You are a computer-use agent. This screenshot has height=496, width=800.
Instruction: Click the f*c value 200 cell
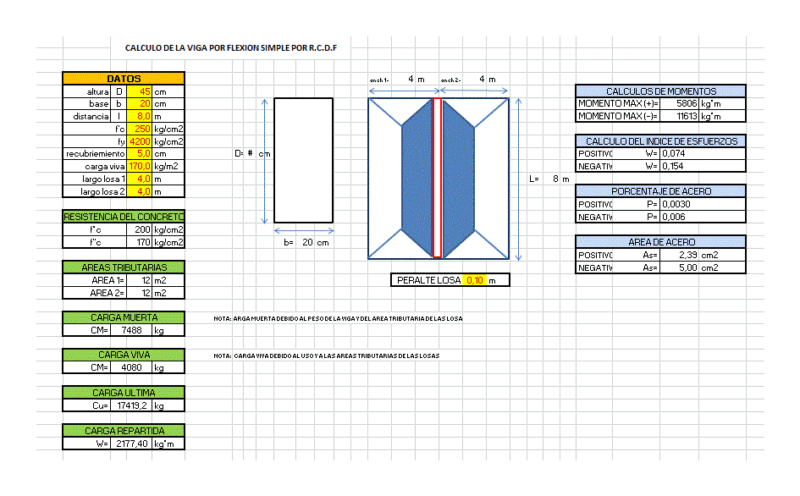coord(139,230)
